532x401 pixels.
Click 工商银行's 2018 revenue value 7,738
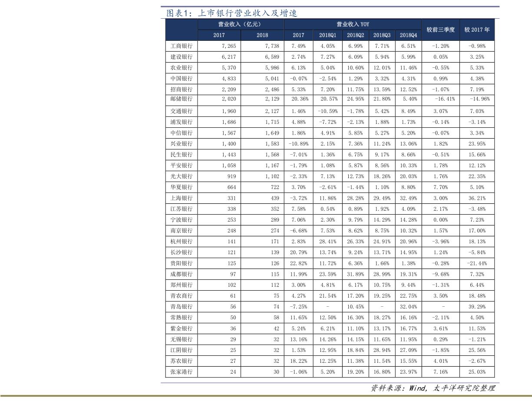click(272, 46)
